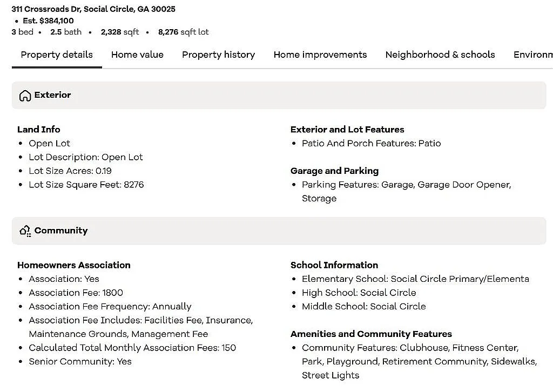The width and height of the screenshot is (553, 392).
Task: Click the community houses icon
Action: pos(25,231)
